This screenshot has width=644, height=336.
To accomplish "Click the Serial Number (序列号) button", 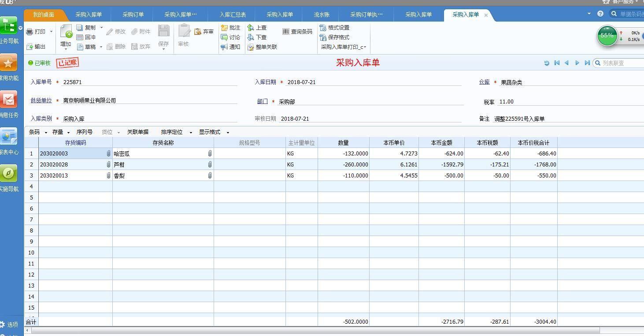I will click(85, 132).
